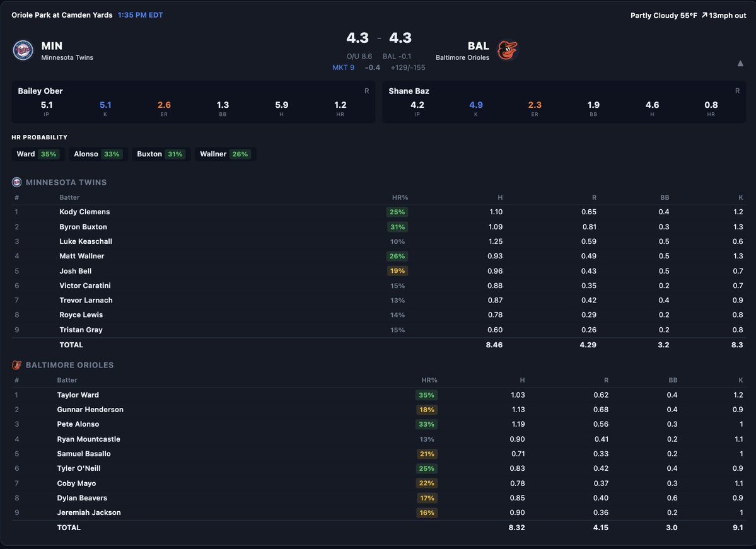Click the Baltimore Orioles bird logo in header
This screenshot has height=549, width=756.
[x=507, y=50]
